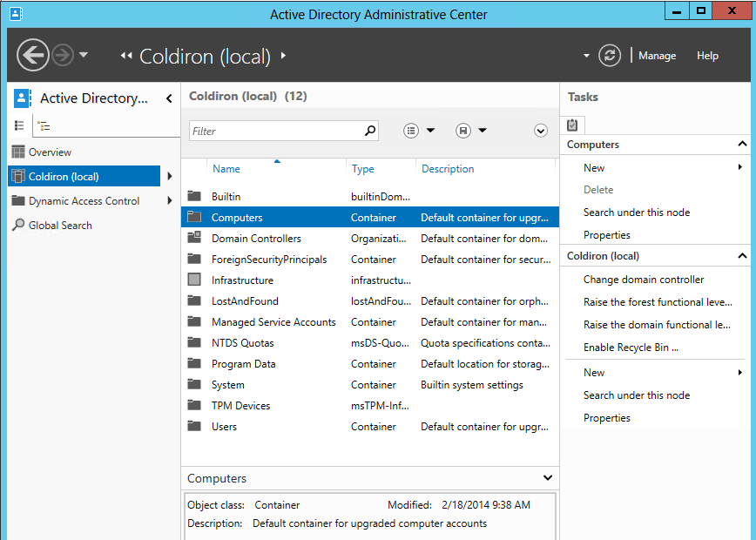Collapse the Coldiron (local) tasks section
The width and height of the screenshot is (756, 540).
pos(742,256)
